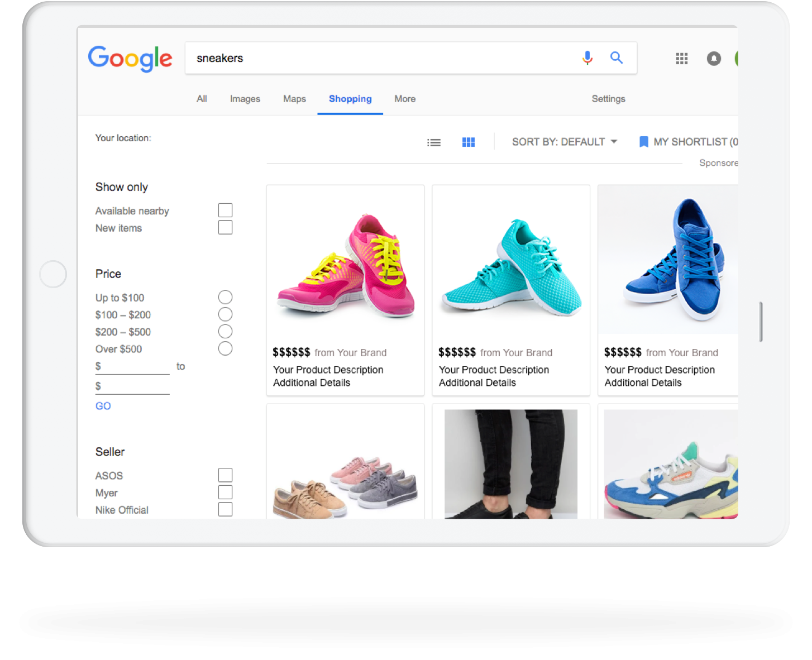
Task: Open the More search menu
Action: (x=405, y=99)
